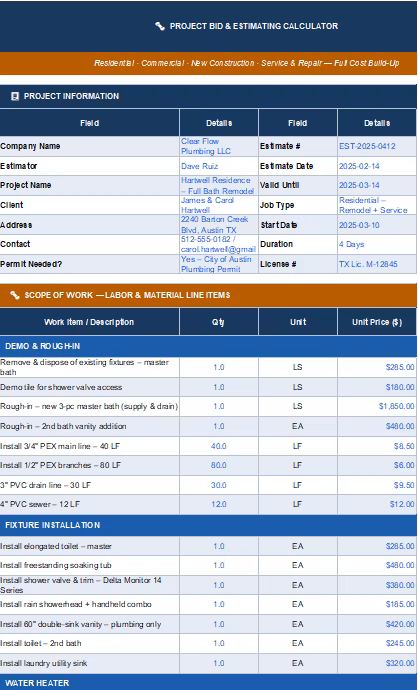The width and height of the screenshot is (418, 690).
Task: Click the 'Unit Price ($)' column header
Action: click(x=377, y=322)
